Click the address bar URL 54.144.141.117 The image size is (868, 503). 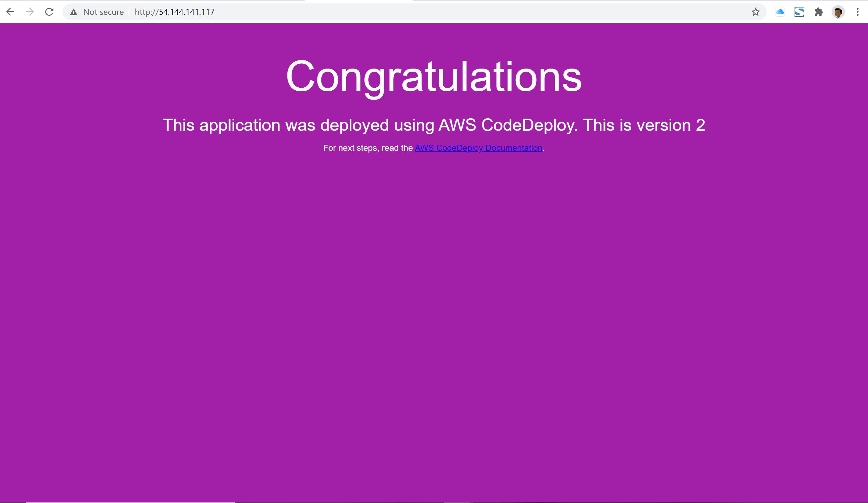175,12
